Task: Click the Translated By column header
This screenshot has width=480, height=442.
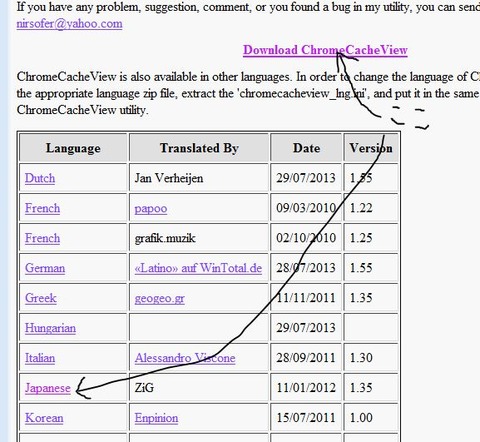Action: pos(199,148)
